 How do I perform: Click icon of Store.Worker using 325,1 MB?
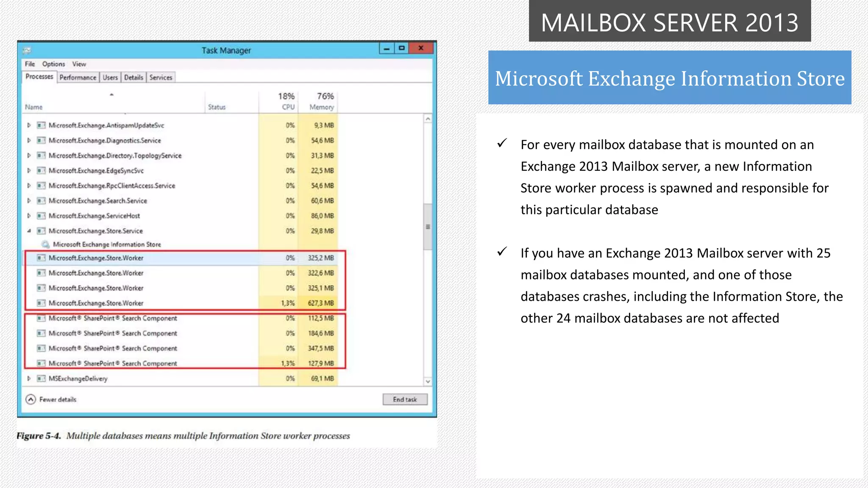pos(41,288)
